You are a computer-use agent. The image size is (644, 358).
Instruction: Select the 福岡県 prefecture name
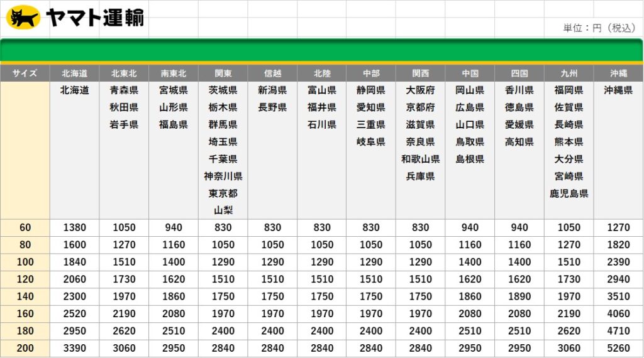coord(569,90)
